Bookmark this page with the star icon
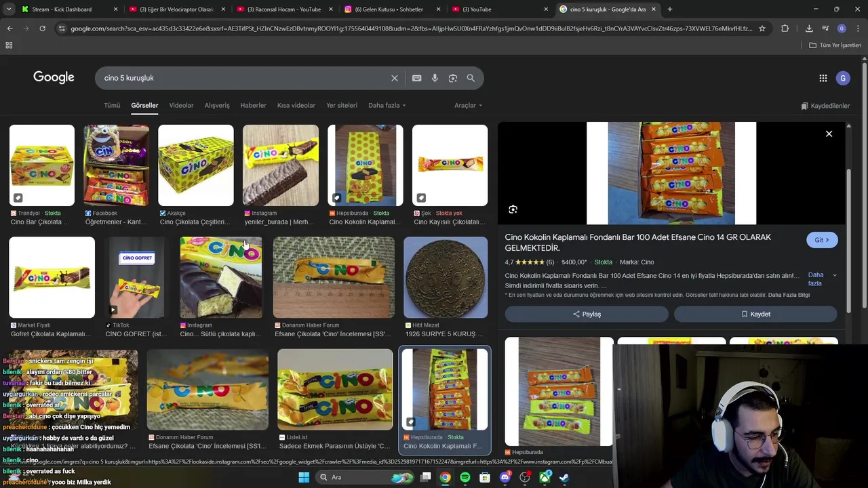This screenshot has width=868, height=488. (762, 28)
